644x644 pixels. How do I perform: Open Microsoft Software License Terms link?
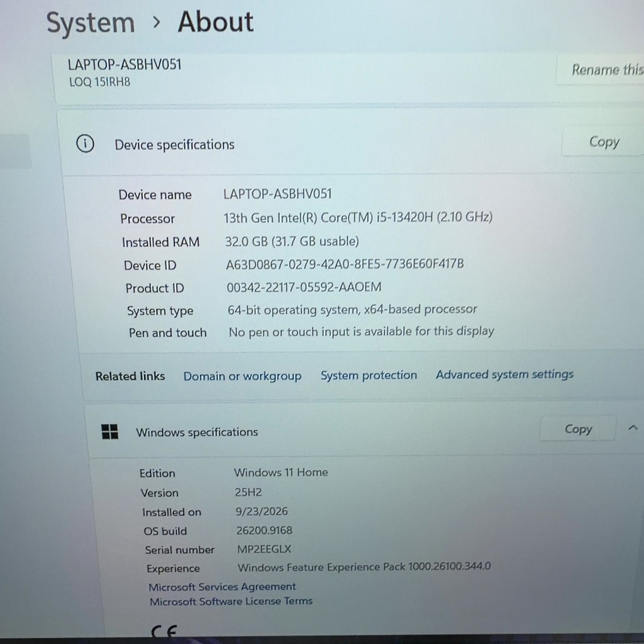(231, 601)
